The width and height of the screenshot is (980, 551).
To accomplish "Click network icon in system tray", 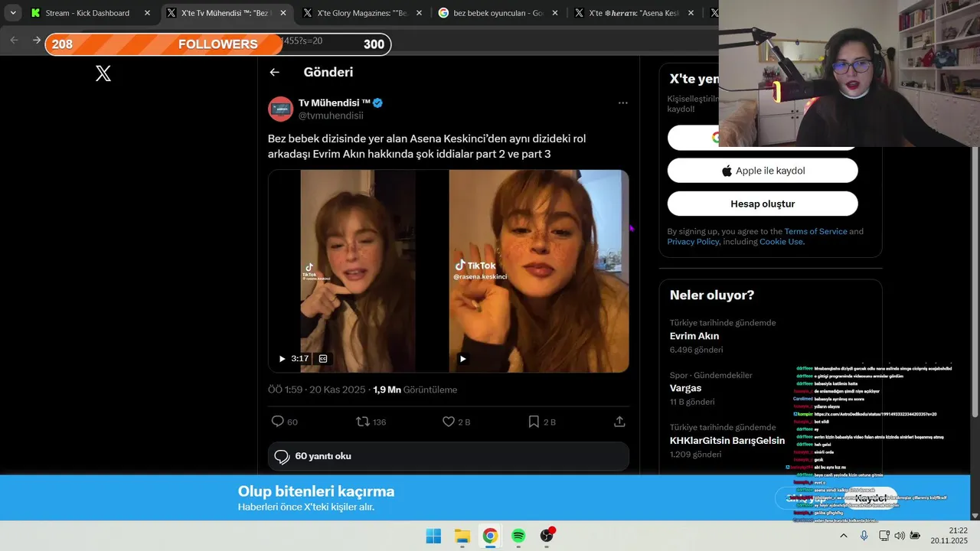I will 884,536.
